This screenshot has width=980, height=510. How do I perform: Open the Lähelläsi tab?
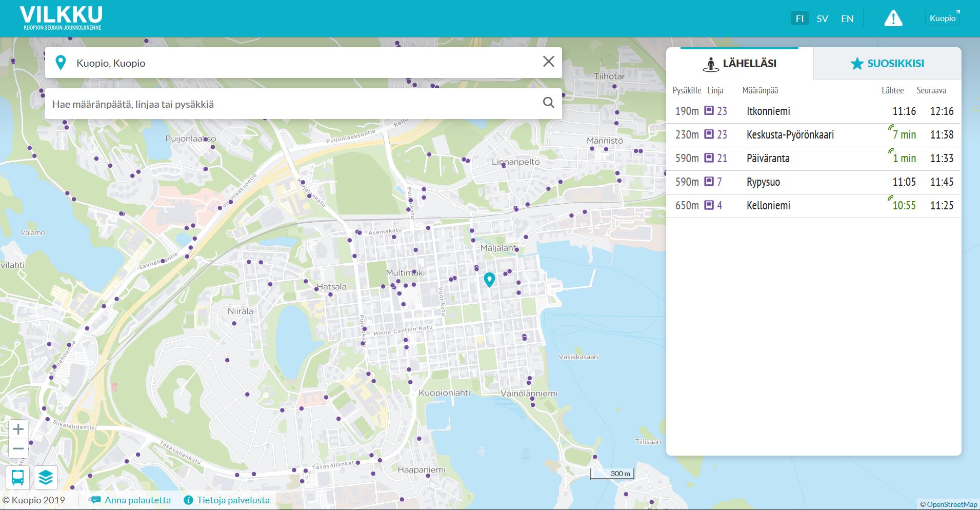(x=739, y=64)
